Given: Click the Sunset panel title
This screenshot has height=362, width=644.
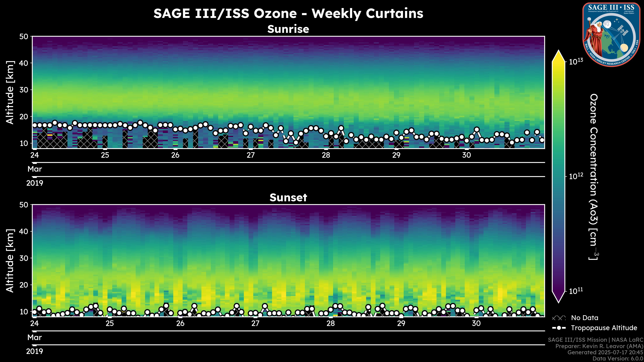Looking at the screenshot, I should [x=288, y=198].
